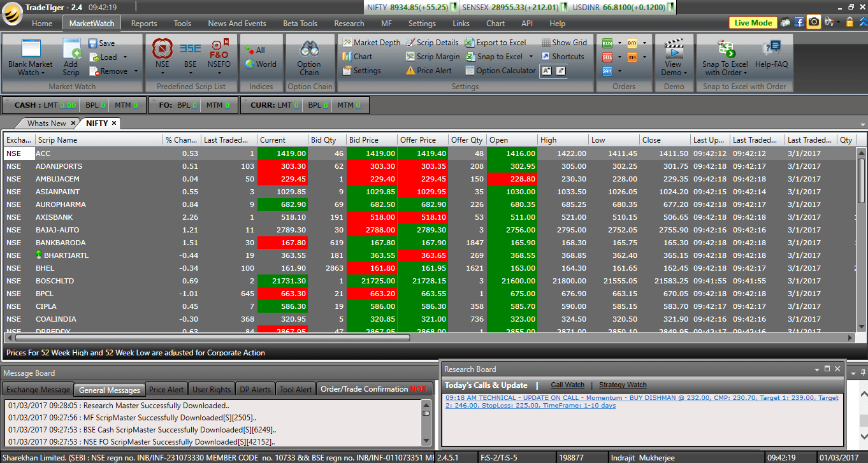Screen dimensions: 868x463
Task: Toggle Show Grid
Action: pos(565,43)
